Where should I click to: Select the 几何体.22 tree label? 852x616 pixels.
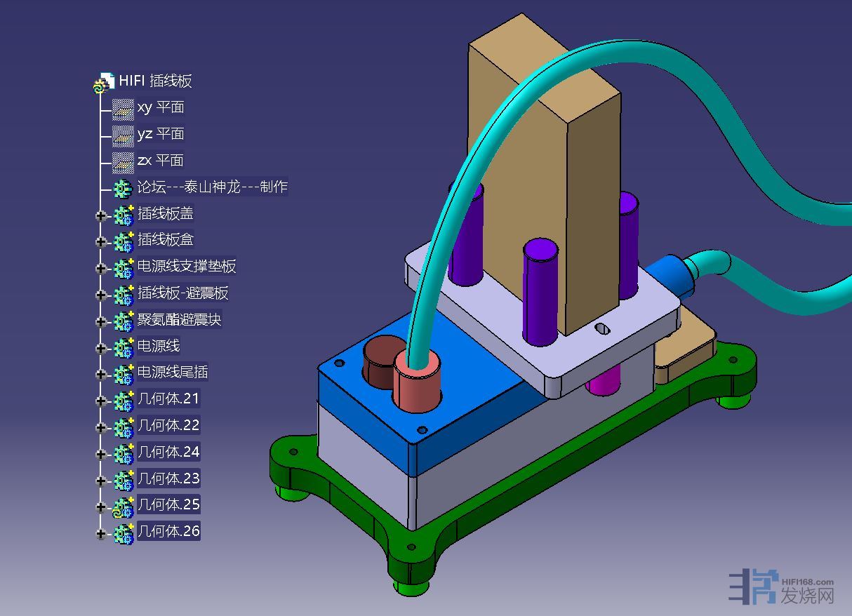(168, 425)
